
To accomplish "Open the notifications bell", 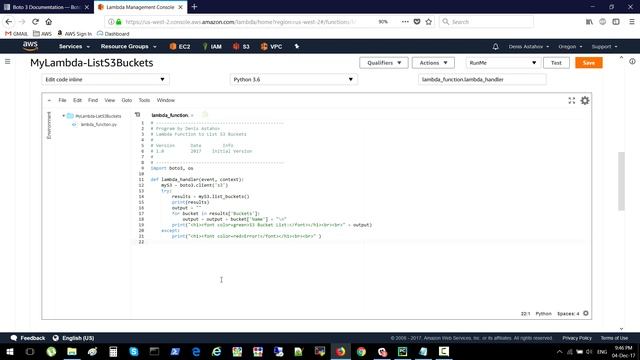I will (495, 47).
